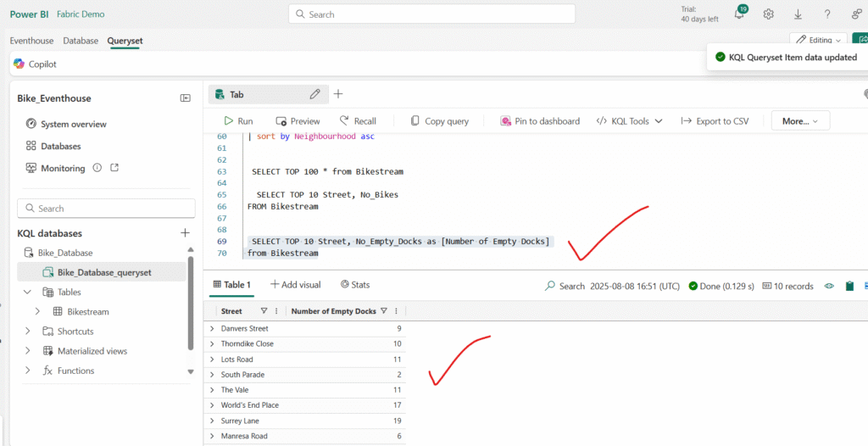Rename the tab using pencil icon
Viewport: 868px width, 446px height.
pos(315,95)
